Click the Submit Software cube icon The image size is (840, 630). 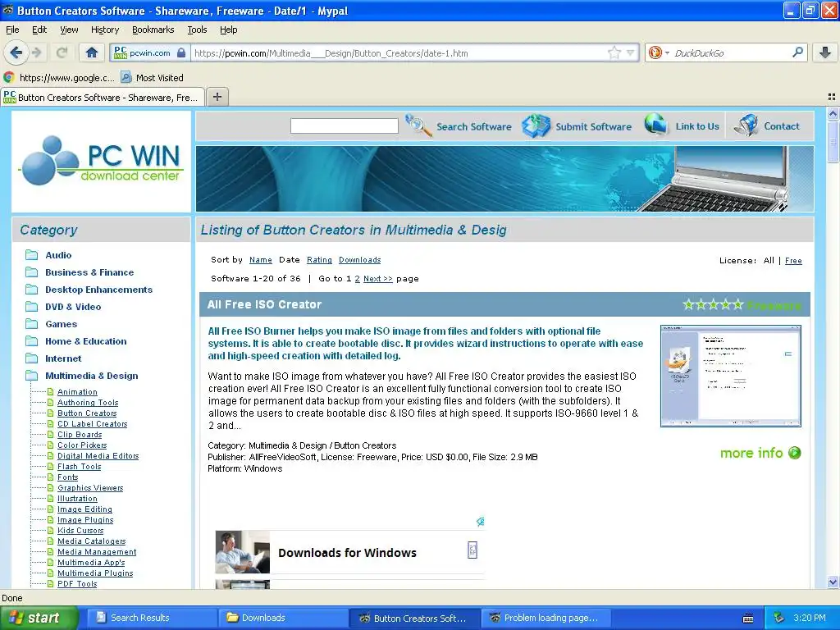536,126
